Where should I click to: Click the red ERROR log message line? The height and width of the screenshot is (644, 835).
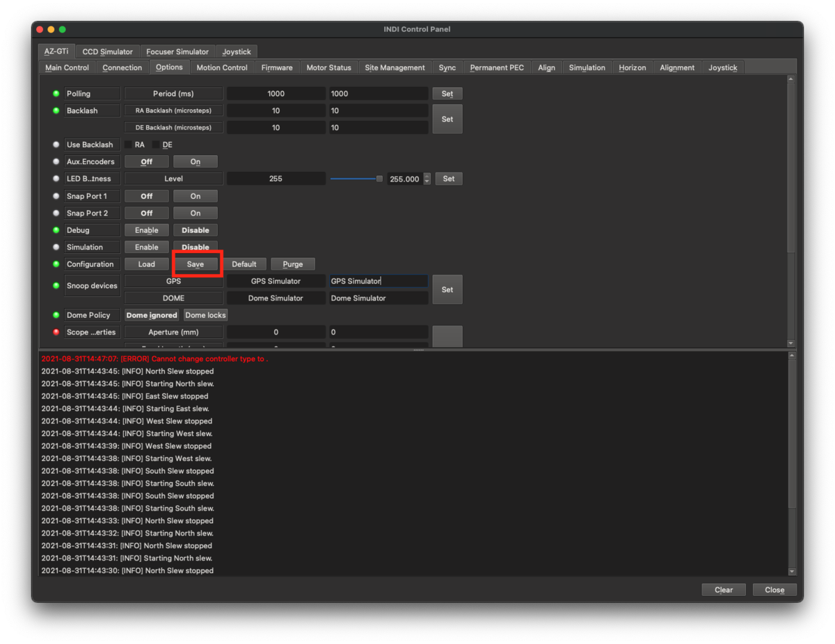(x=154, y=359)
